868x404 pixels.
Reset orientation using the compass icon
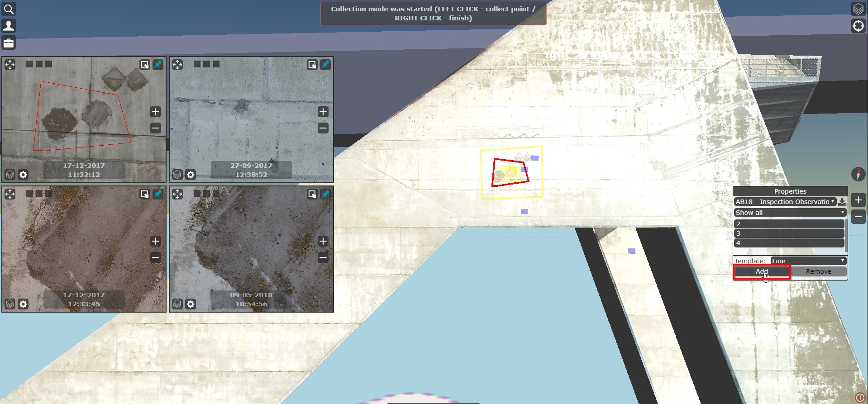point(858,174)
